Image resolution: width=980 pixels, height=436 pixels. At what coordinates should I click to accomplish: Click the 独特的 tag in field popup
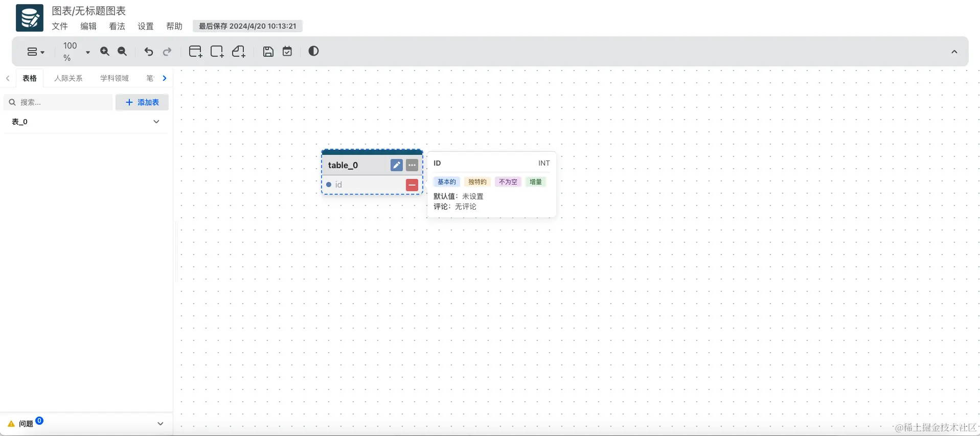point(477,182)
